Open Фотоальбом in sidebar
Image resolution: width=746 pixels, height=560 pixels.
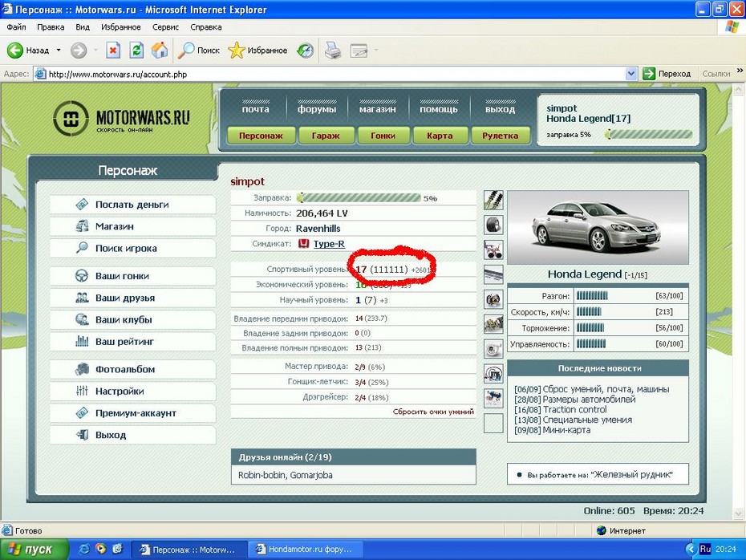[x=132, y=369]
